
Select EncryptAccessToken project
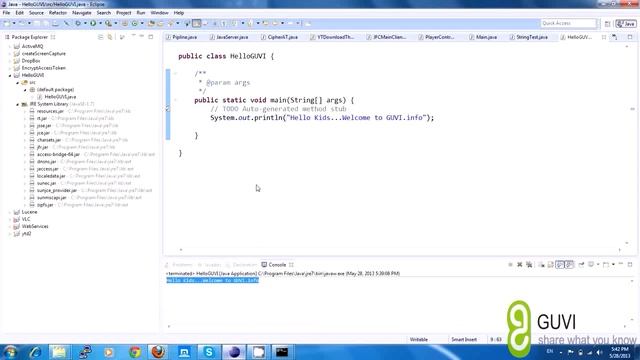pos(44,68)
